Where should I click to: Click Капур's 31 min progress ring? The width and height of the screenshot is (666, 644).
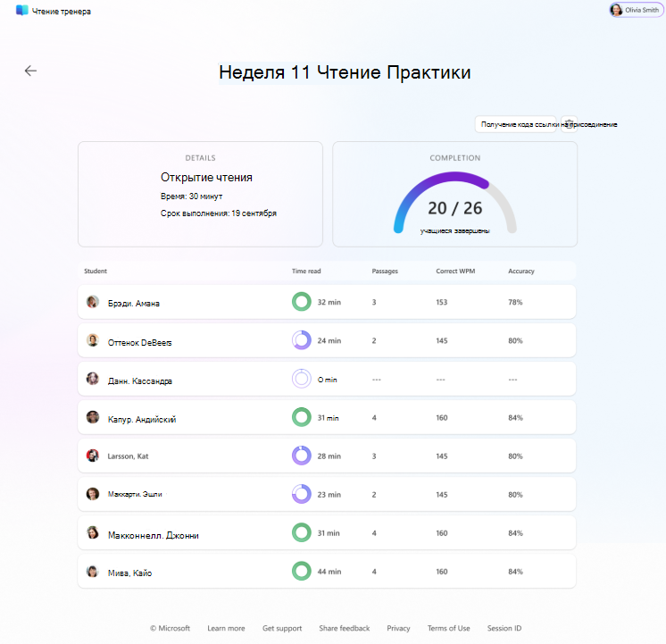pyautogui.click(x=302, y=417)
